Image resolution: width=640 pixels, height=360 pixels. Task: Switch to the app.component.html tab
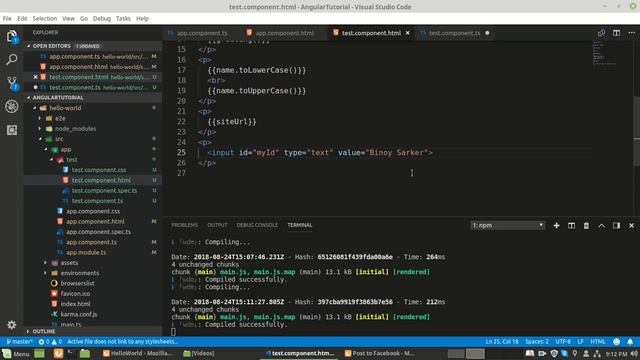284,33
